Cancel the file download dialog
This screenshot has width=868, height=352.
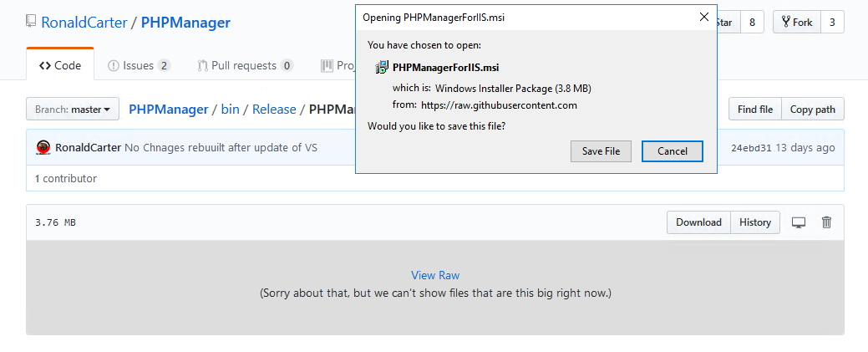point(672,150)
